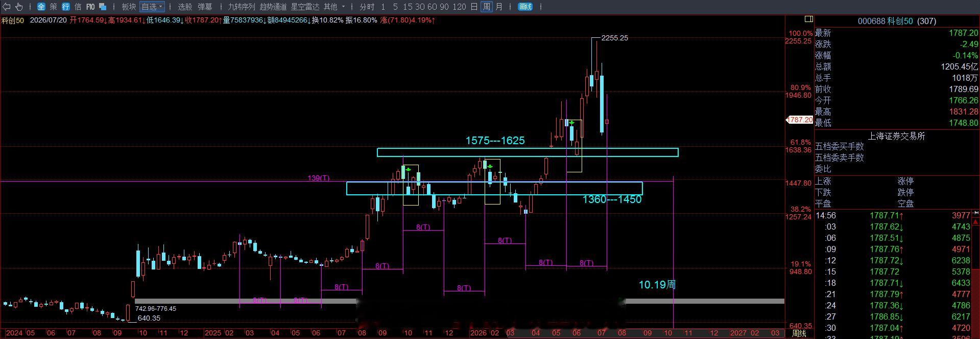Viewport: 980px width, 339px height.
Task: Click the 涨停 limit-up label
Action: coord(905,181)
